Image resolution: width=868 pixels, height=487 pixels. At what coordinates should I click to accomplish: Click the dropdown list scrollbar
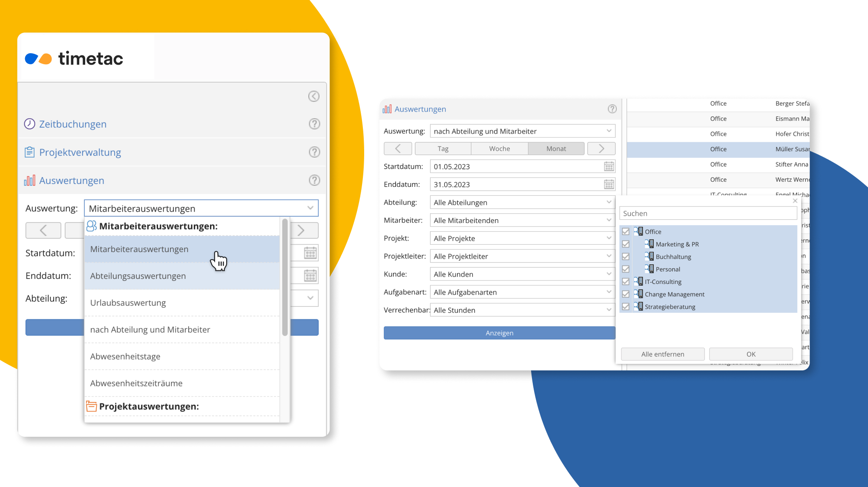point(285,277)
